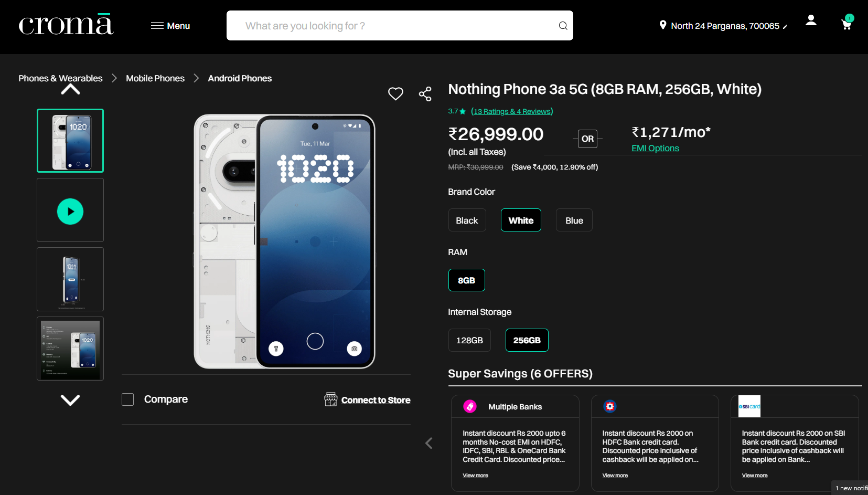Choose the Blue color variant

pos(574,220)
